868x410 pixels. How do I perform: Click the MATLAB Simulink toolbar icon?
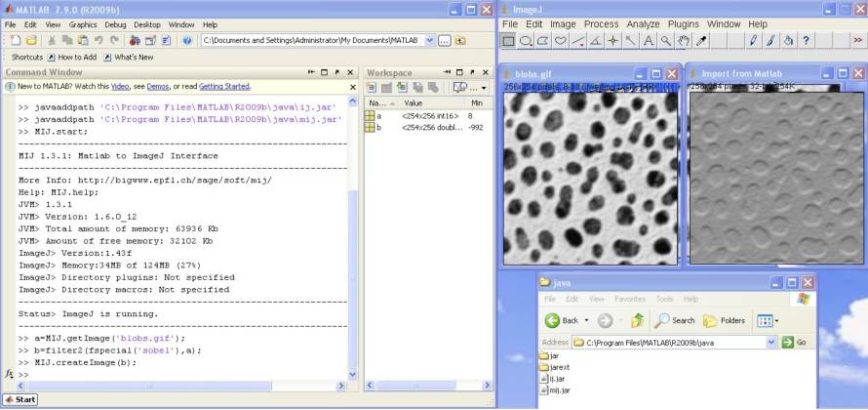(135, 41)
